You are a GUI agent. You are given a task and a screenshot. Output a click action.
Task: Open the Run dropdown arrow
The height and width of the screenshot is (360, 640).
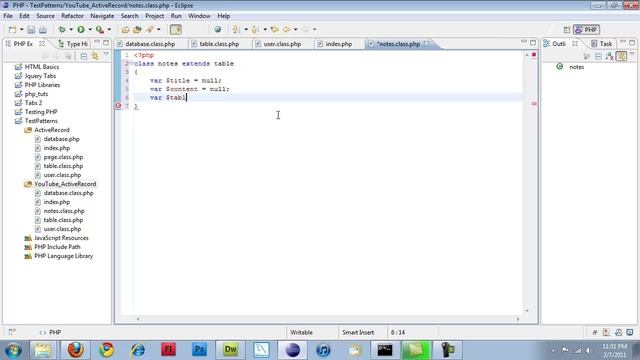click(x=90, y=29)
